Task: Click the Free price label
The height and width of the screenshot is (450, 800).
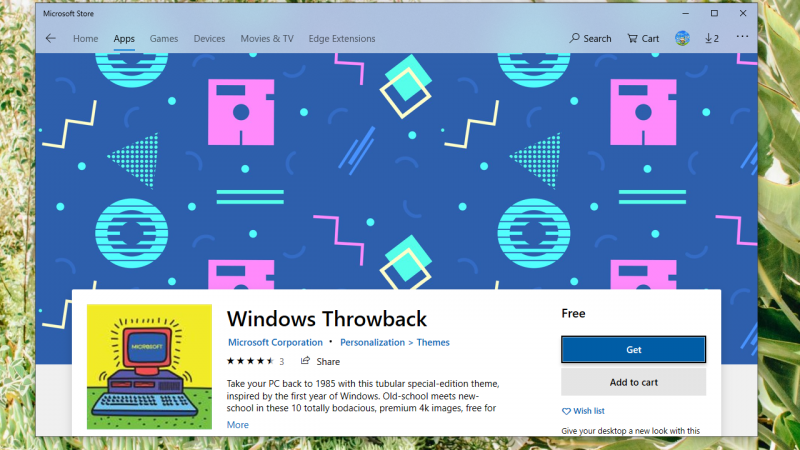Action: point(573,313)
